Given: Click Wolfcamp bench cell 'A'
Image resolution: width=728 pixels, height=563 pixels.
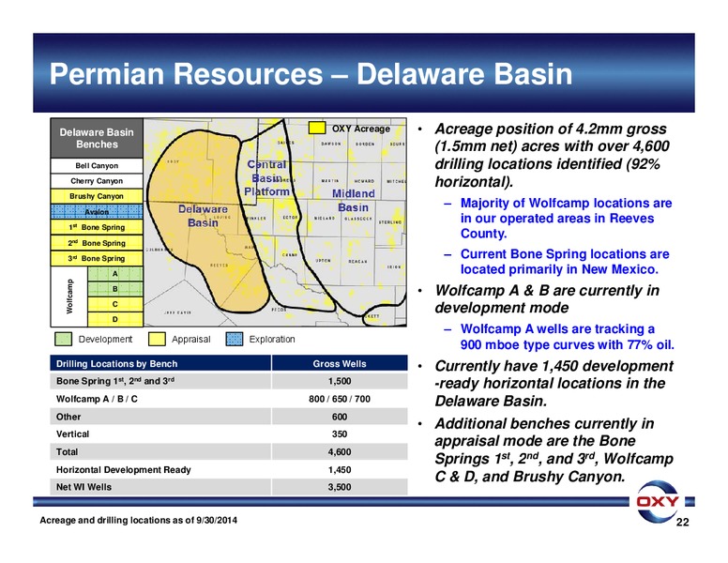Looking at the screenshot, I should coord(115,274).
